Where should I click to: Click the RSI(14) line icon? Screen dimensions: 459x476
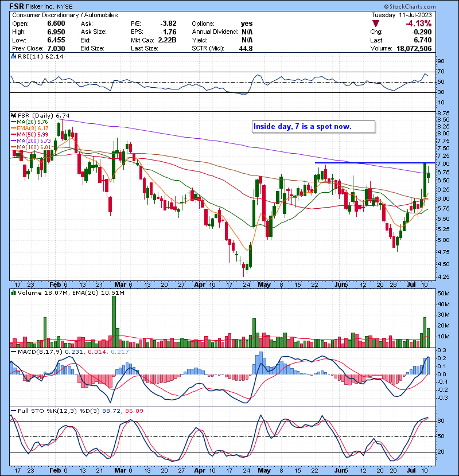[13, 56]
